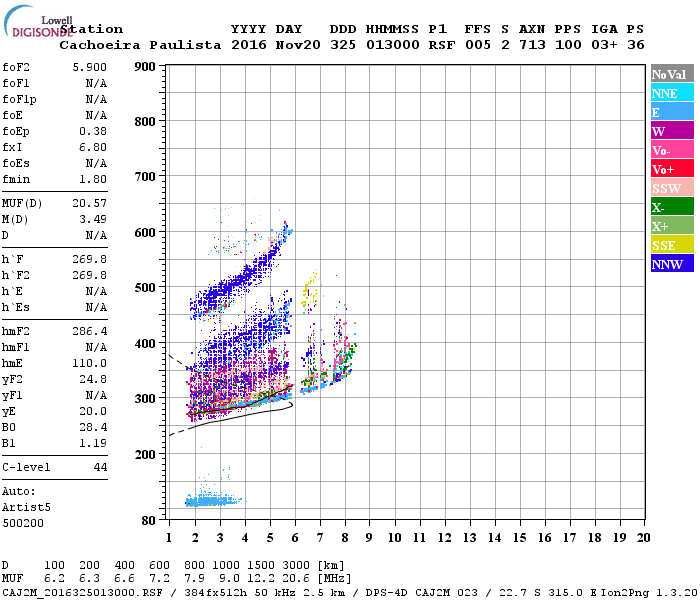The image size is (700, 600).
Task: Select the X- dark green legend swatch
Action: point(672,207)
